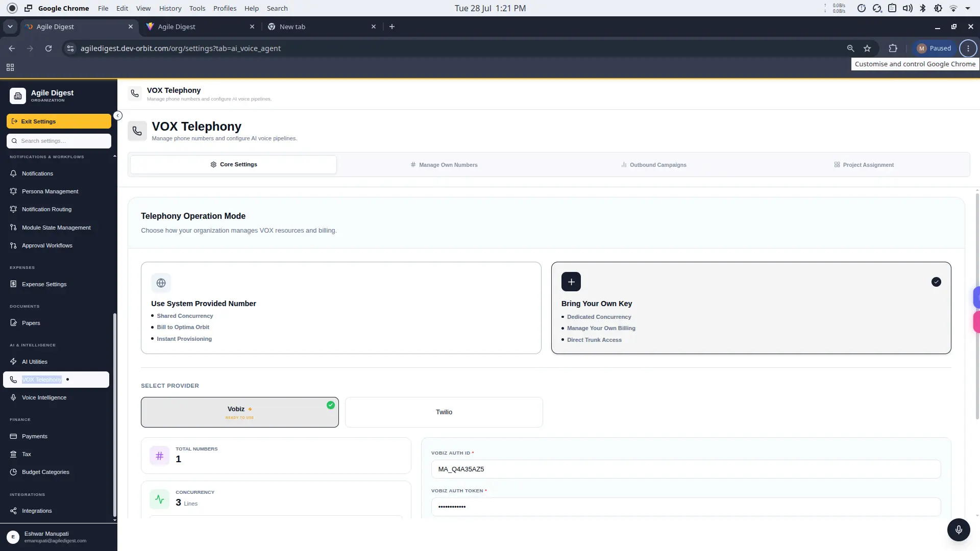Screen dimensions: 980x551
Task: Open the Core Settings tab
Action: click(234, 165)
